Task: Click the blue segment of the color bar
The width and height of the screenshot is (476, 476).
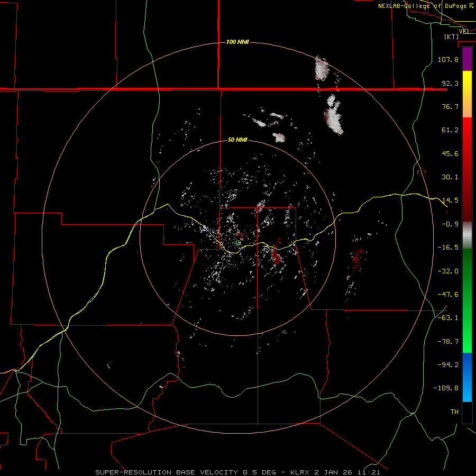Action: [x=467, y=377]
